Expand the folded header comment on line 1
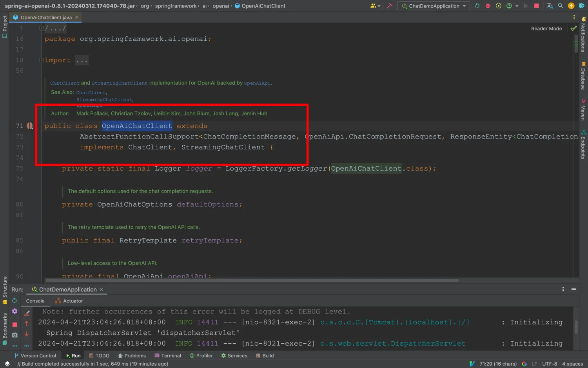Viewport: 588px width, 368px height. (42, 28)
